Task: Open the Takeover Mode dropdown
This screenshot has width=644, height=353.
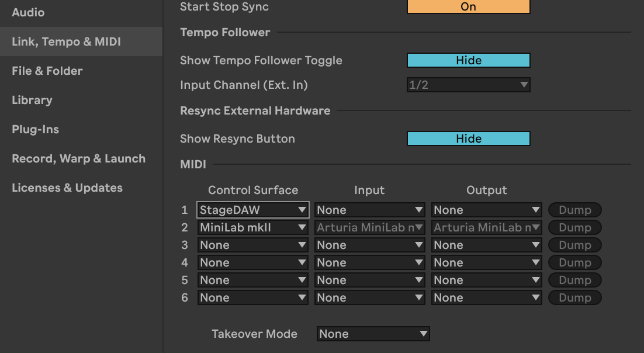Action: coord(373,334)
